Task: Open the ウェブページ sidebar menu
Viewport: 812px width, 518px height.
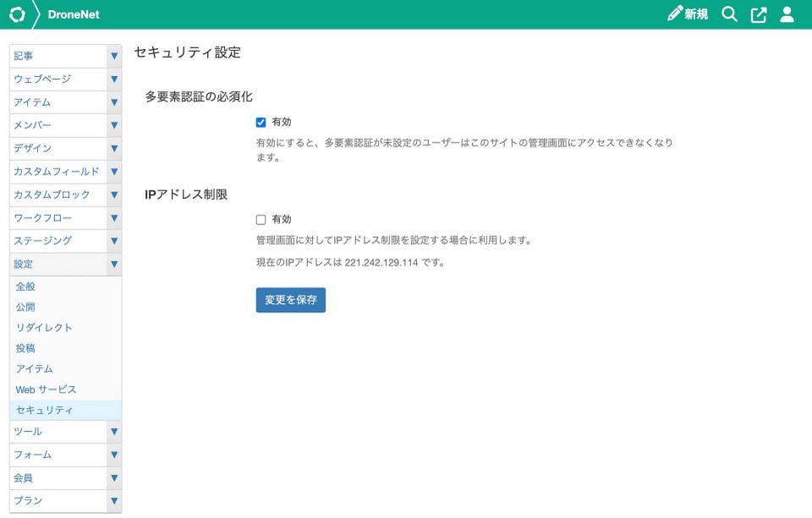Action: [x=58, y=80]
